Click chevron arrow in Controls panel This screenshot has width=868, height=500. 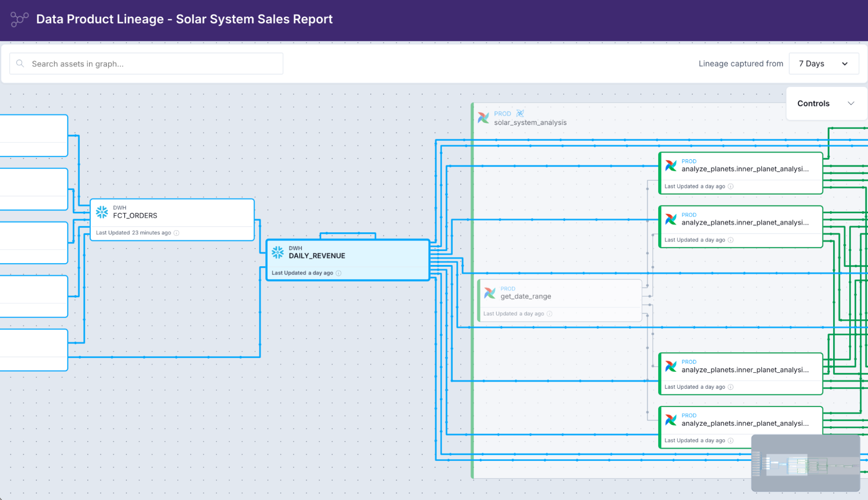pyautogui.click(x=851, y=103)
